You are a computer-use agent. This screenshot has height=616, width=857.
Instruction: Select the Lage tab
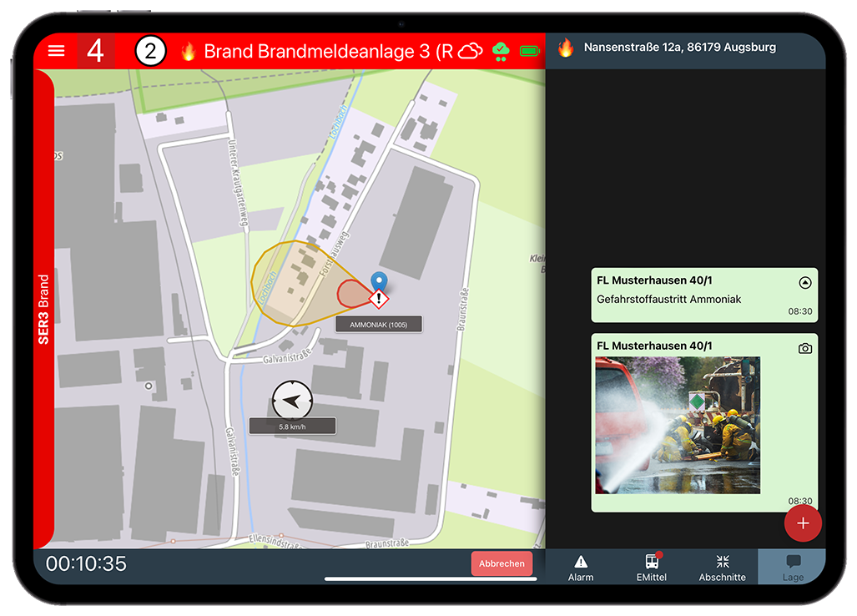(793, 568)
